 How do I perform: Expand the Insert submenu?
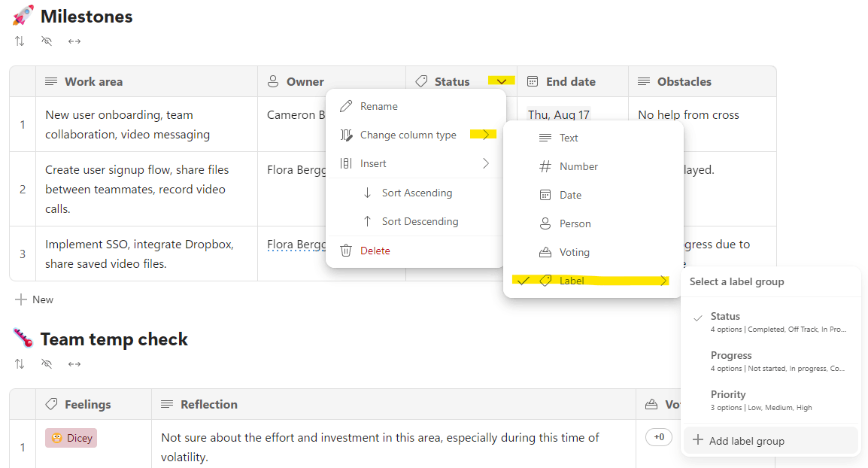point(415,163)
